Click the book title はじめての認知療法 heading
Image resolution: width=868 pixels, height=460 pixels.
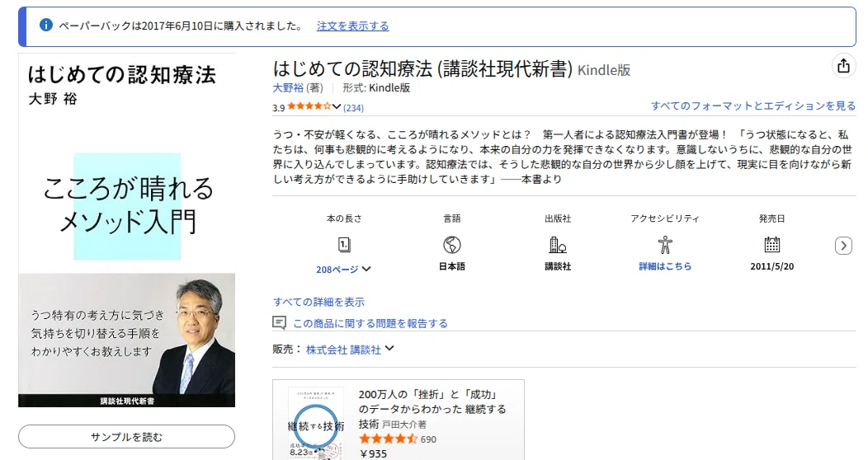[422, 69]
